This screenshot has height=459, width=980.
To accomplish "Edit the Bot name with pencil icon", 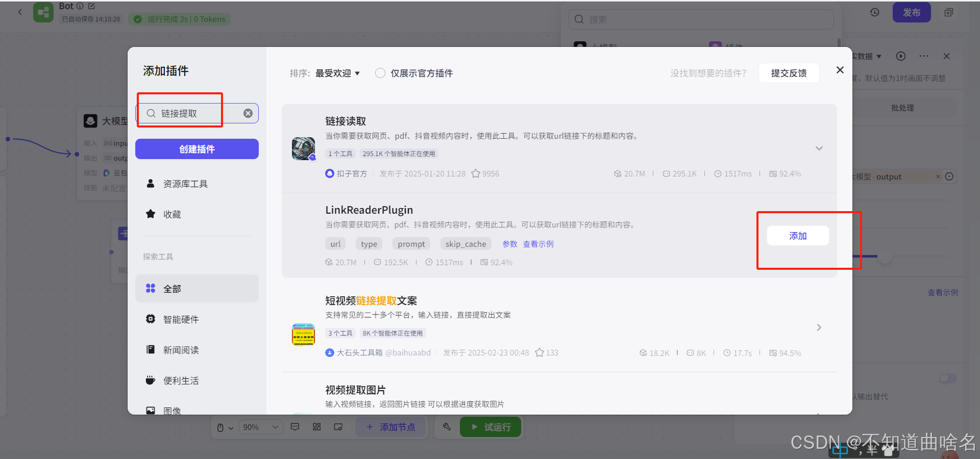I will click(92, 6).
